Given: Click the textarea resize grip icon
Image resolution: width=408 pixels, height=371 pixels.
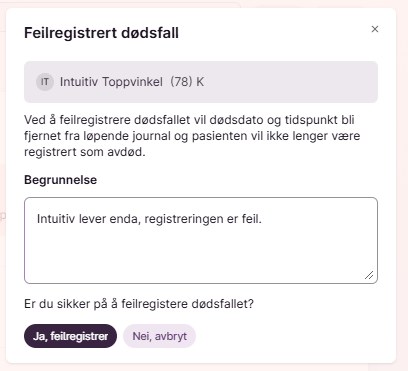Looking at the screenshot, I should [x=369, y=275].
